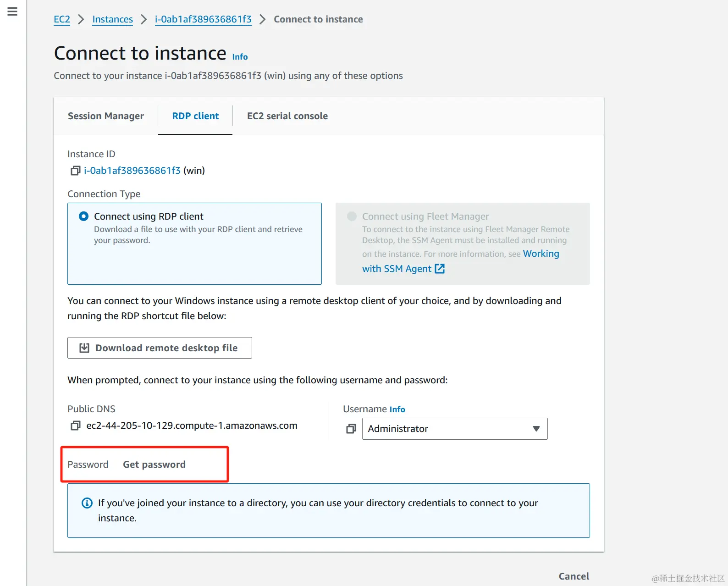The height and width of the screenshot is (586, 728).
Task: Go to EC2 breadcrumb link
Action: [62, 19]
